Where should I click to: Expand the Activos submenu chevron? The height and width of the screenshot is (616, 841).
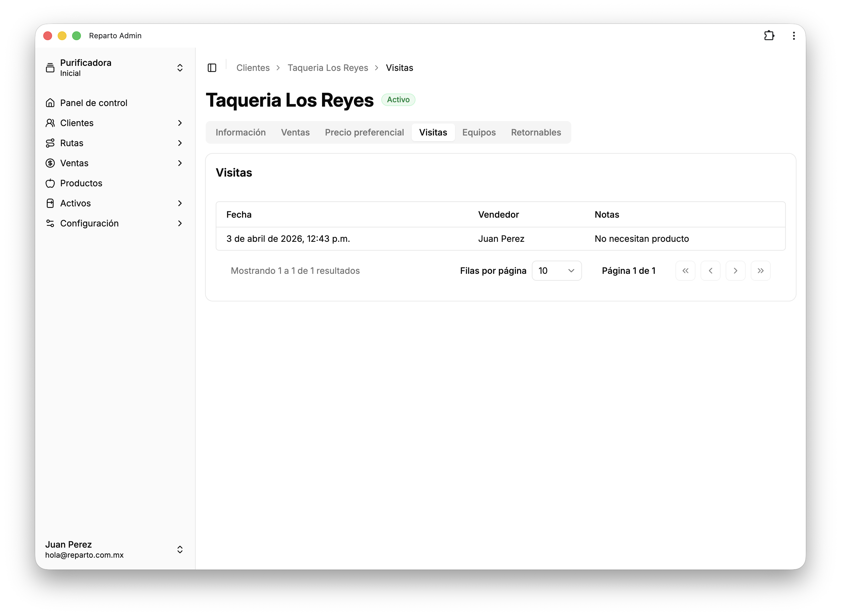pyautogui.click(x=180, y=203)
